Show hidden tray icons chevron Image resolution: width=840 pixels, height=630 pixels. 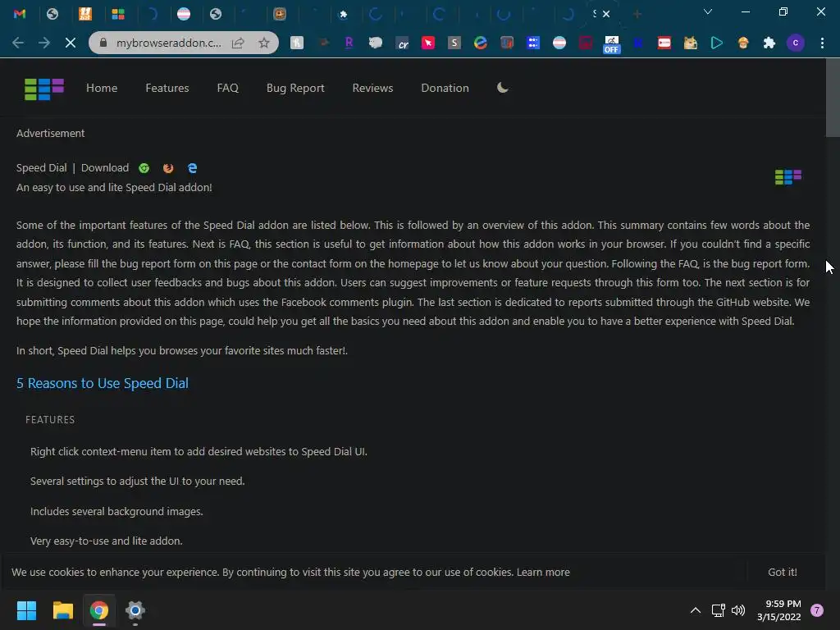(x=695, y=610)
